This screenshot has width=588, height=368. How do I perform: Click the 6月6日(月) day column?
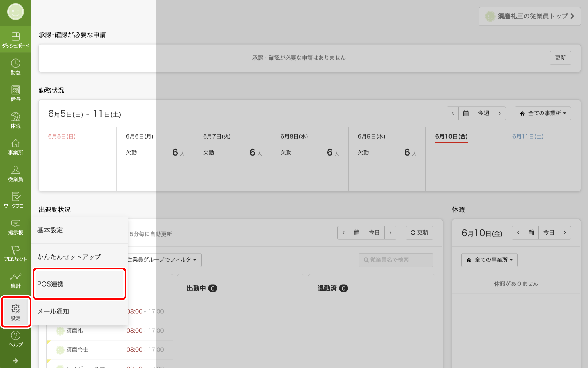(x=155, y=159)
